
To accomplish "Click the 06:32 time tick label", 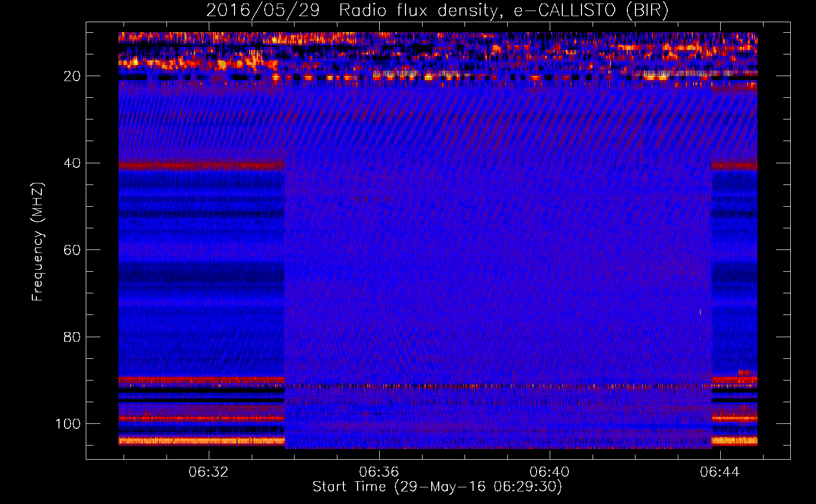I will [x=208, y=472].
